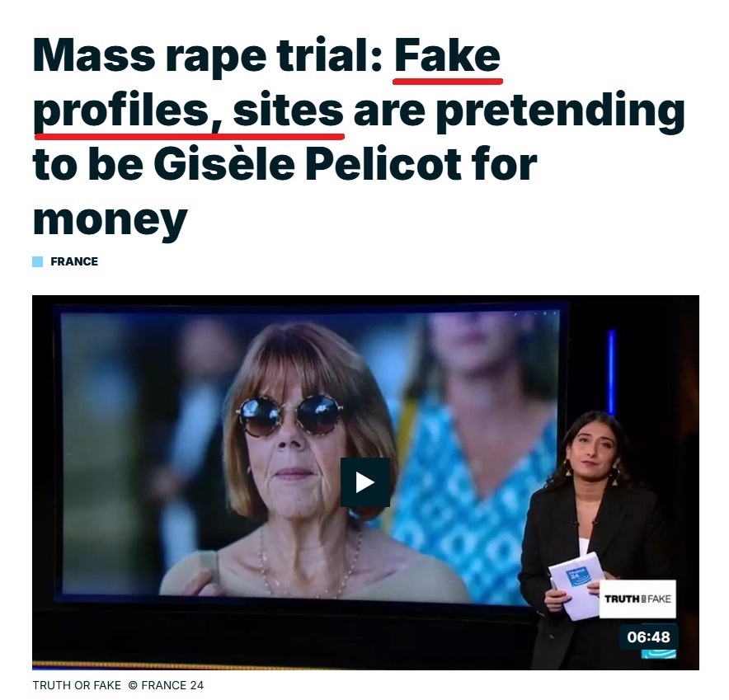Image resolution: width=729 pixels, height=700 pixels.
Task: Click the underlined word "Fake" in headline
Action: 448,57
